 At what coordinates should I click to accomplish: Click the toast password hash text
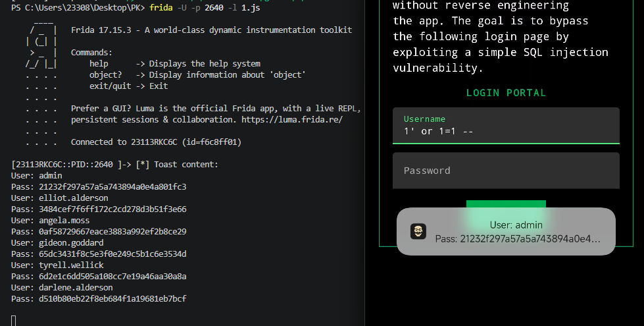tap(518, 239)
